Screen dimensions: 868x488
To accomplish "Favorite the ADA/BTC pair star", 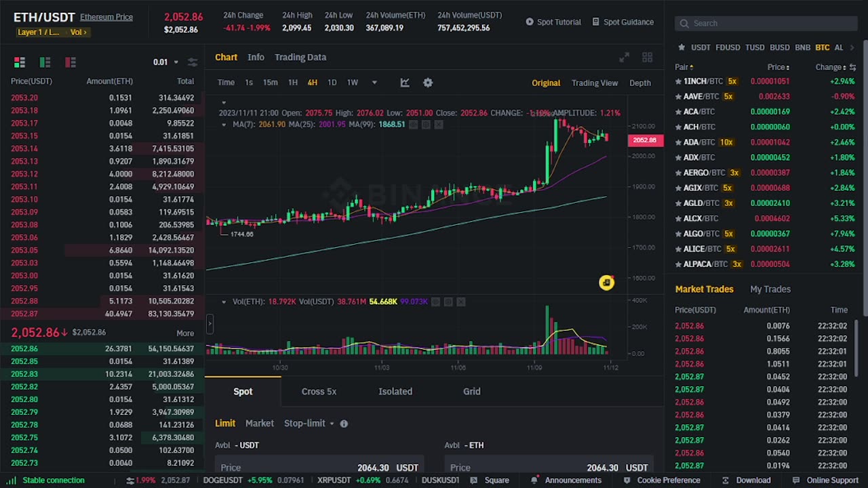I will (678, 142).
